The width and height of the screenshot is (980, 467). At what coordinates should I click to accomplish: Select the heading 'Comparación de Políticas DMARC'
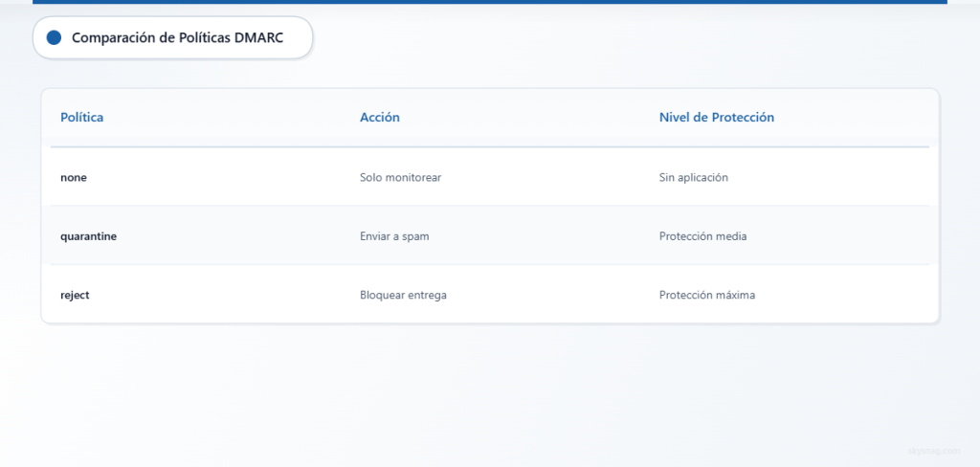[x=177, y=37]
